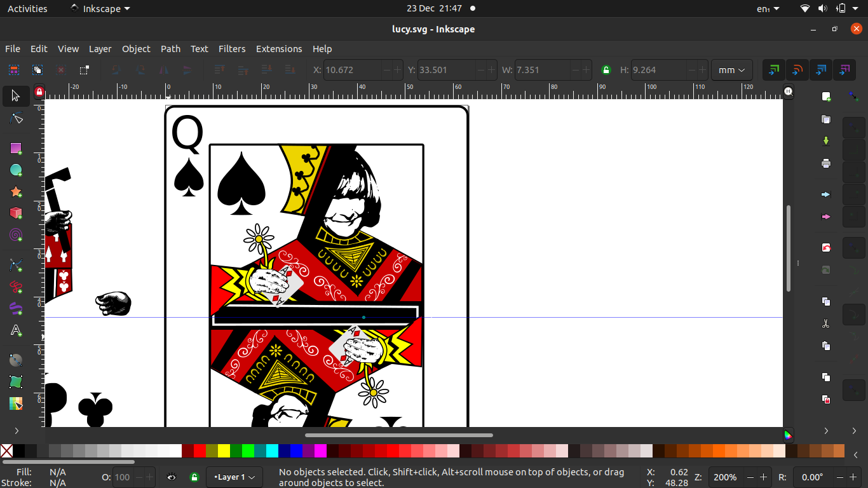Open the Path menu
Screen dimensions: 868x488
click(x=170, y=49)
